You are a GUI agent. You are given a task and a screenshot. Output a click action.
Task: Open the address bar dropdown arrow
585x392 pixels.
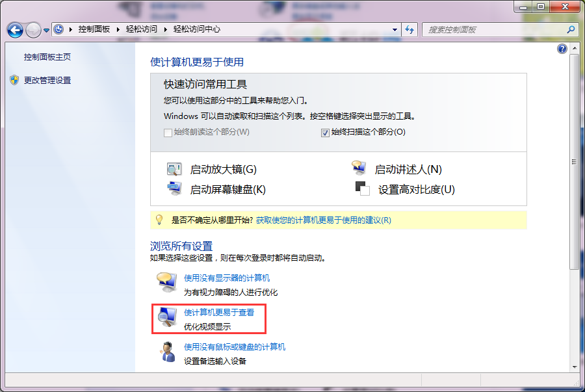click(394, 29)
